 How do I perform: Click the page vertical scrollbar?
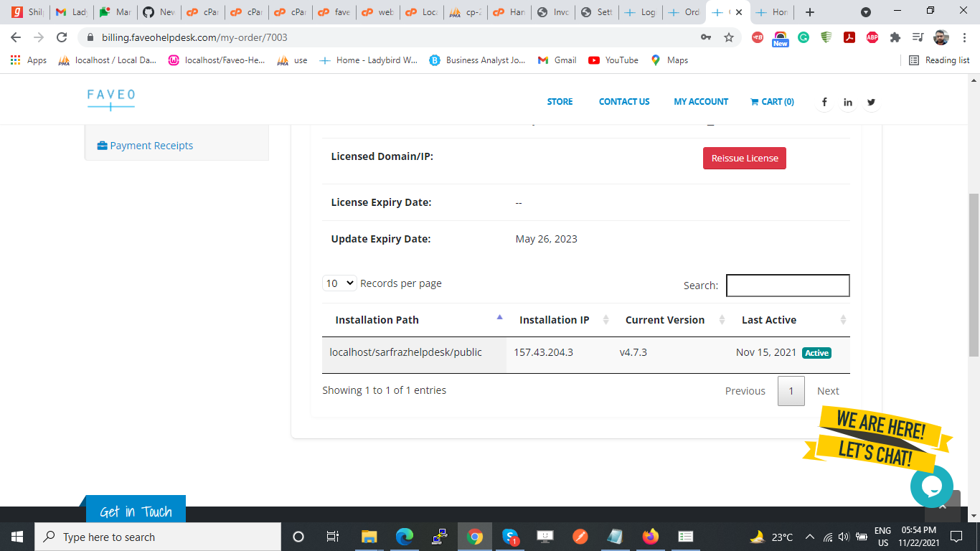coord(974,275)
